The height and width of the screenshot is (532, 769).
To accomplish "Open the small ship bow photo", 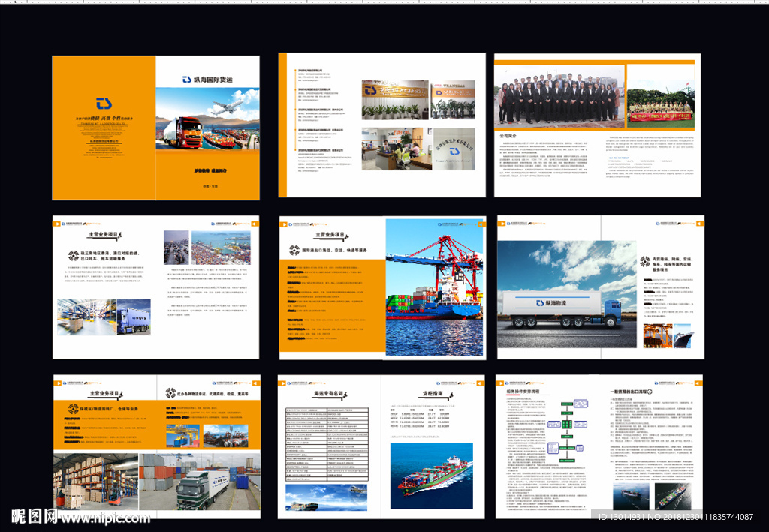I will tap(683, 335).
